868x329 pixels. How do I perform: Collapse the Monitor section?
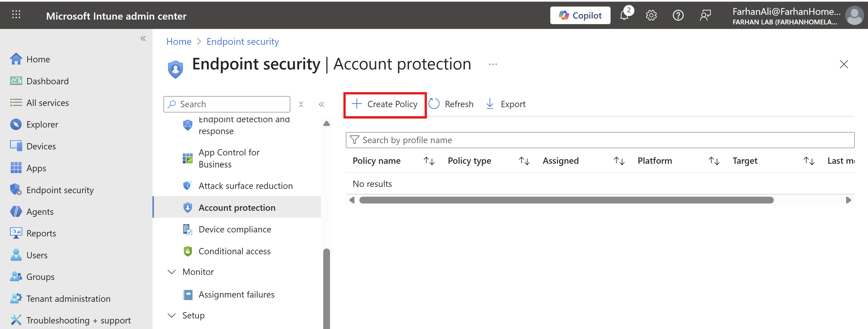(172, 272)
